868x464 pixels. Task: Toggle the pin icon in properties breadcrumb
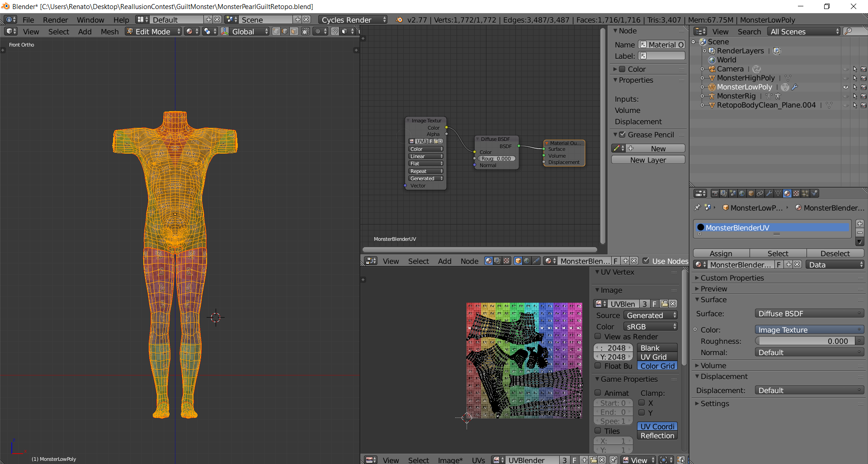point(698,207)
